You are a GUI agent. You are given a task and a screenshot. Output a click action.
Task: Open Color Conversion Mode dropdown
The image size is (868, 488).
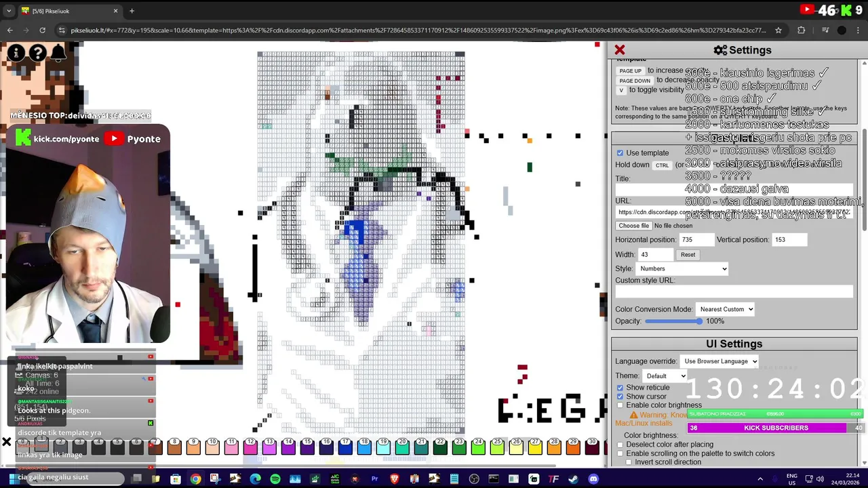(725, 309)
